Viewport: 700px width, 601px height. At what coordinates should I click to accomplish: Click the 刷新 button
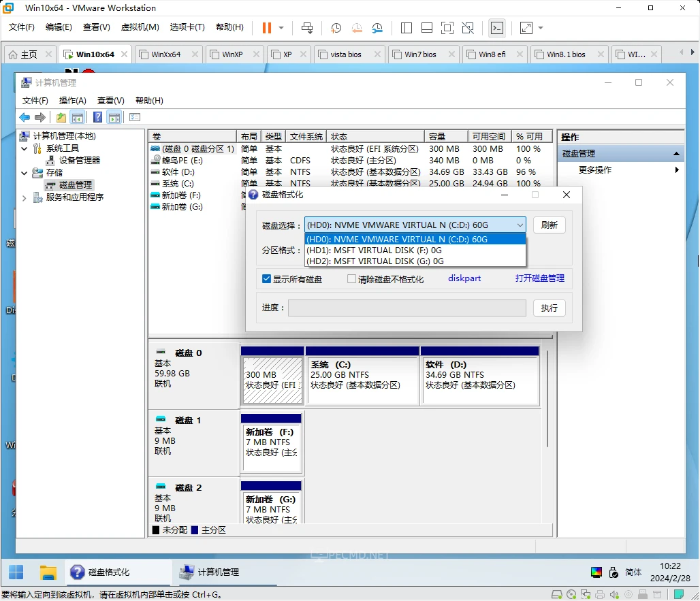coord(549,225)
